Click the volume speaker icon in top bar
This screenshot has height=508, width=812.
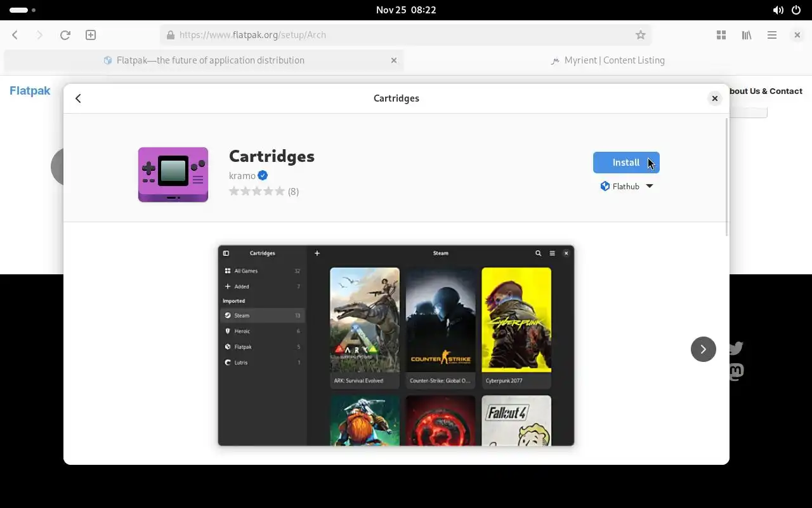point(778,10)
